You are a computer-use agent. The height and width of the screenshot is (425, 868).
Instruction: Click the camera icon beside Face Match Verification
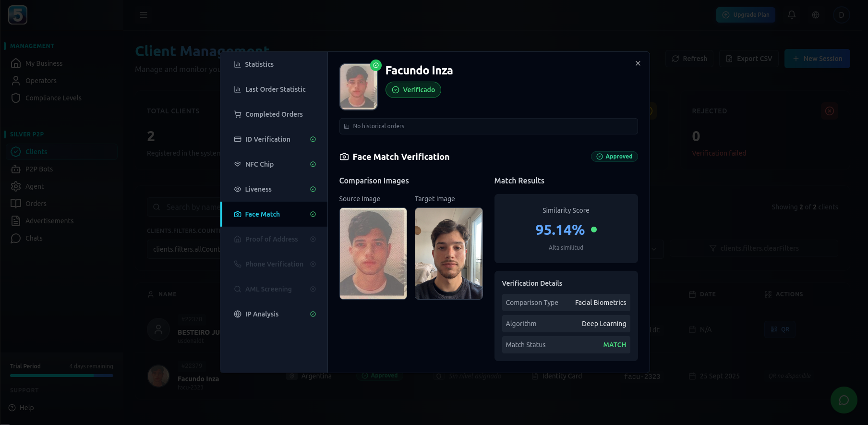coord(344,157)
